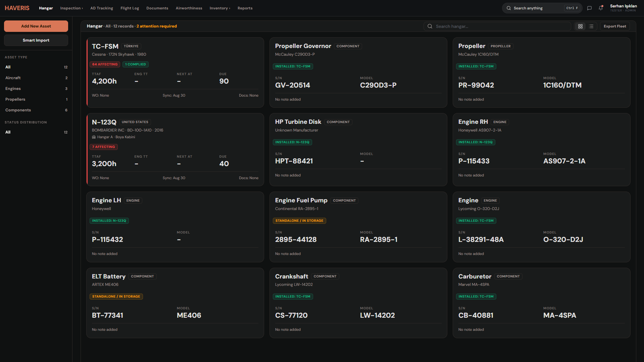This screenshot has width=644, height=362.
Task: Focus the Search hangar input
Action: pyautogui.click(x=497, y=26)
